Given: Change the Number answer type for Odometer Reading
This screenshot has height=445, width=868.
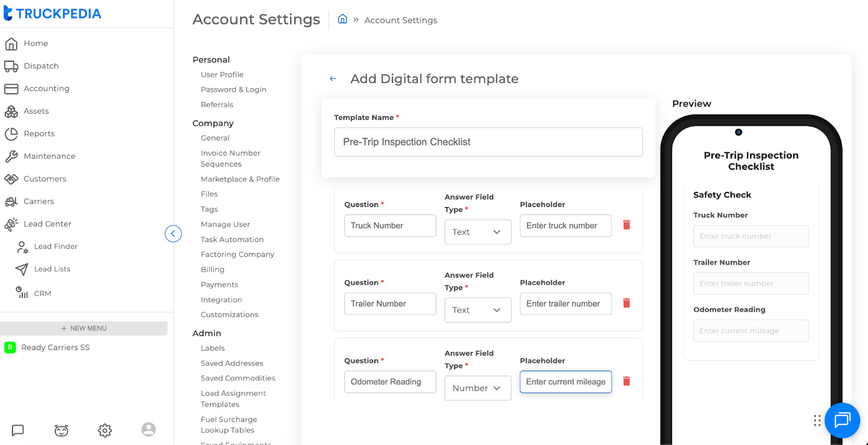Looking at the screenshot, I should (477, 388).
